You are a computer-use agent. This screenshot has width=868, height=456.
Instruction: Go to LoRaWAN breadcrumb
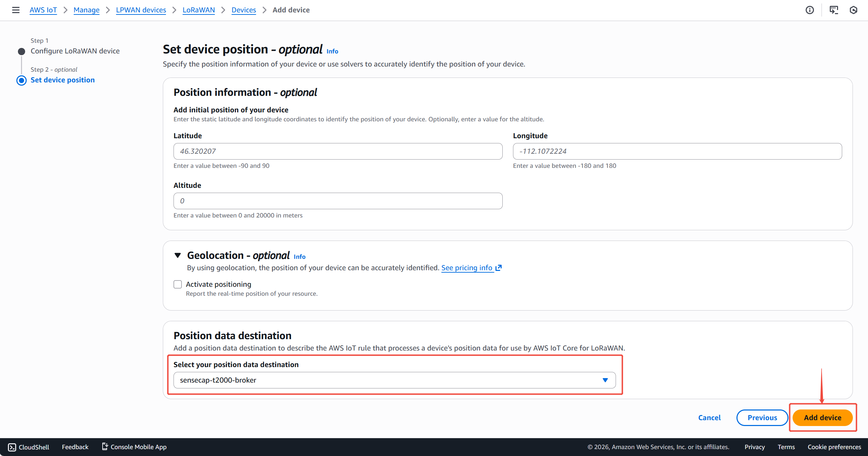coord(199,10)
